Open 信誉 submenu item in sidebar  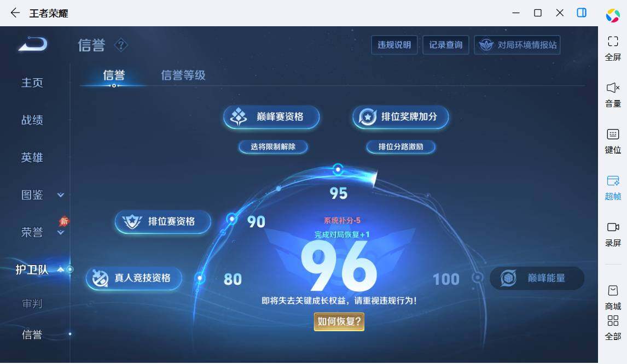pyautogui.click(x=32, y=334)
